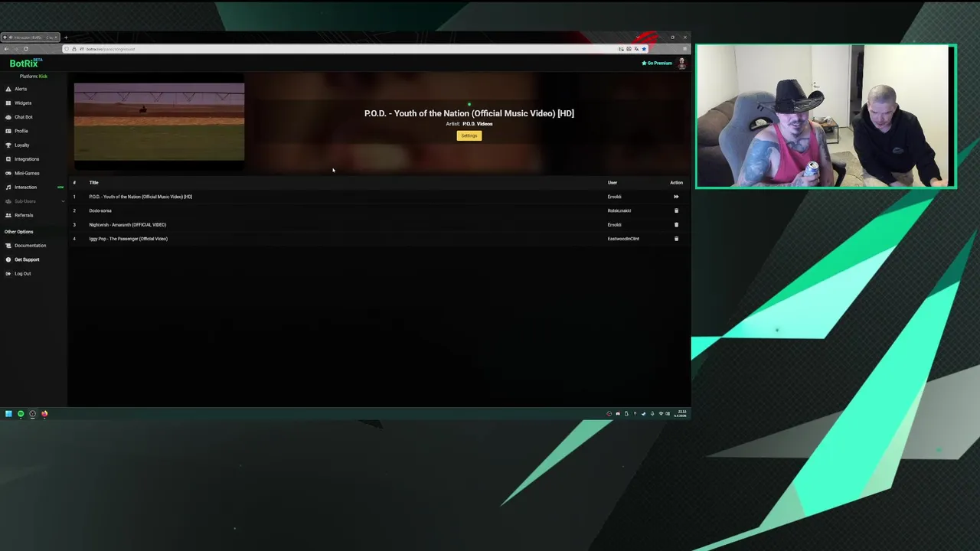Open the Mini-Games section
The width and height of the screenshot is (980, 551).
(x=26, y=173)
